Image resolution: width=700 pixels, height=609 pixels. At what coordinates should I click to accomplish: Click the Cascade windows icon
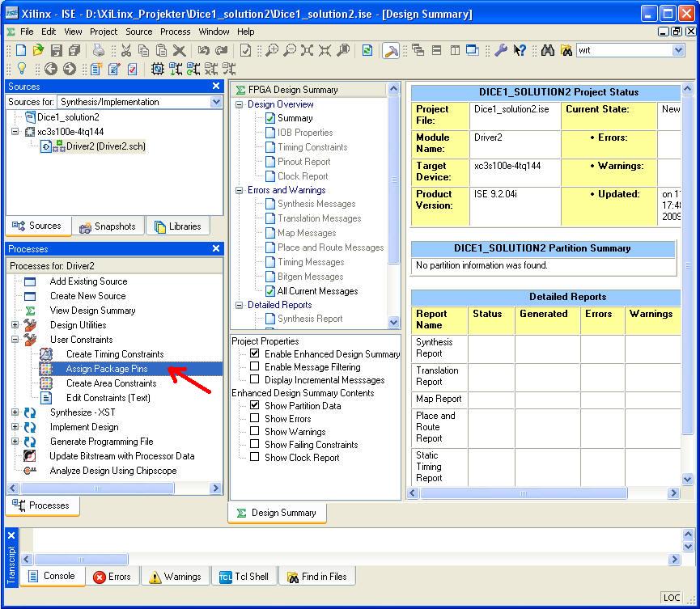pyautogui.click(x=418, y=50)
